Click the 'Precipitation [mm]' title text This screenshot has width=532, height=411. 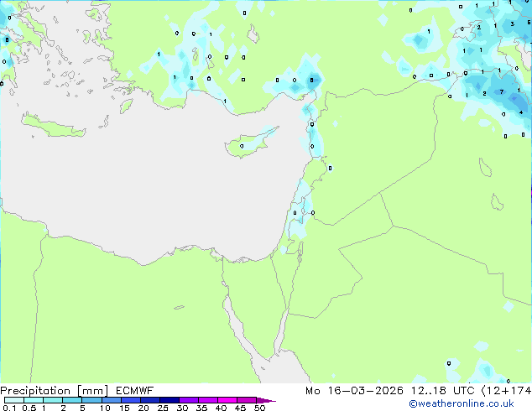55,391
